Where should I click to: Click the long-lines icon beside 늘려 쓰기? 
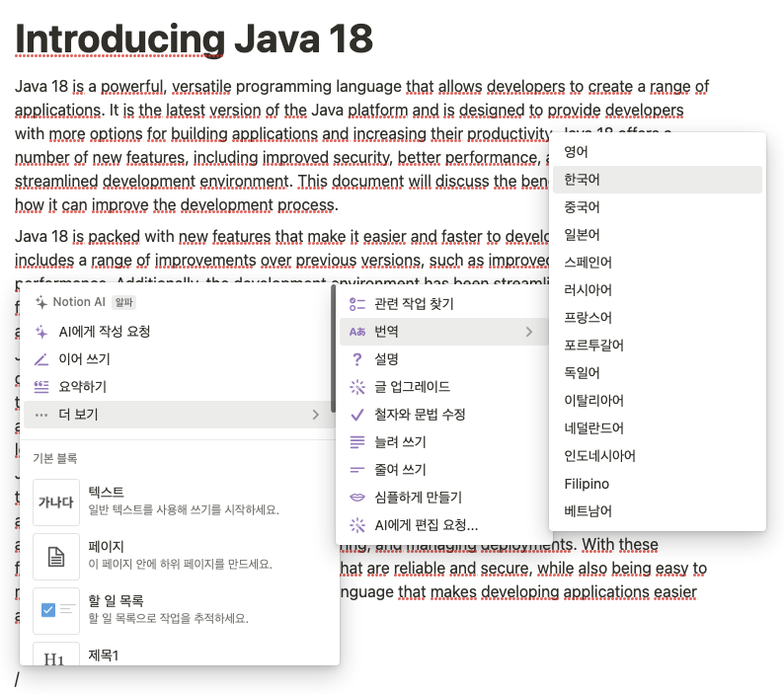[x=357, y=442]
